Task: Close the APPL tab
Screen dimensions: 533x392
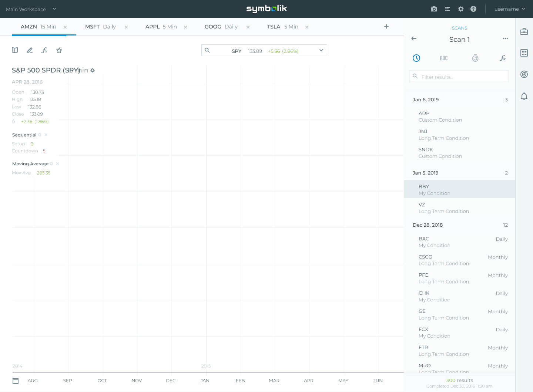Action: [185, 27]
